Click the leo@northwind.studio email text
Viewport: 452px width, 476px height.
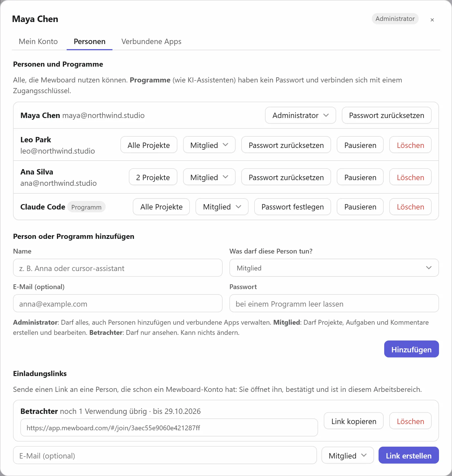pos(58,151)
